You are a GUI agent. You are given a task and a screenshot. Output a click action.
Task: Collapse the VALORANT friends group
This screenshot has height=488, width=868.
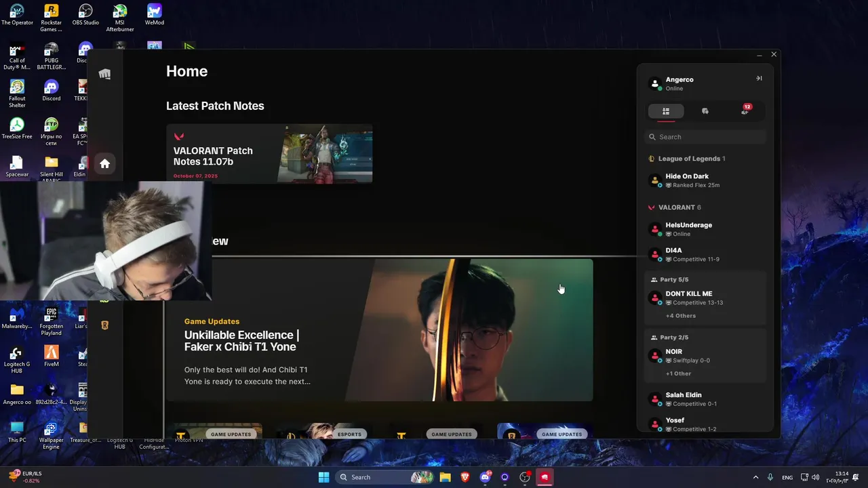[x=675, y=207]
